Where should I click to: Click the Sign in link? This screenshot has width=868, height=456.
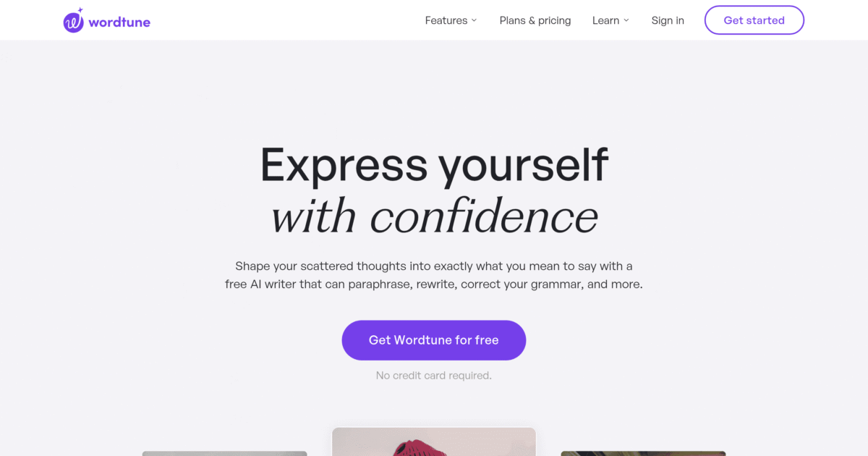[x=668, y=20]
